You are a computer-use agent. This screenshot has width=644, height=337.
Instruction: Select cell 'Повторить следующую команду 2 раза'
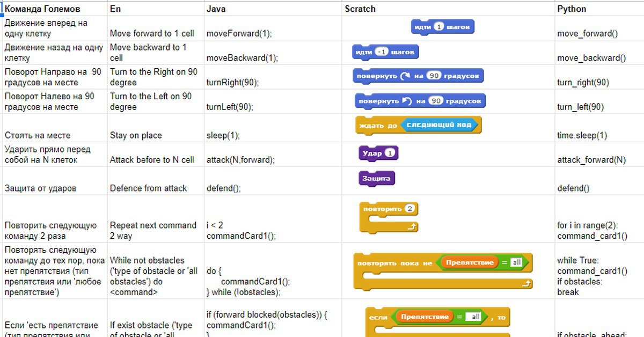(x=54, y=219)
